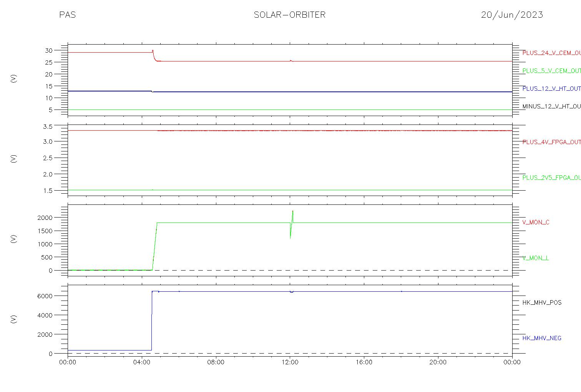Click the 16:00 time axis label

coord(364,362)
